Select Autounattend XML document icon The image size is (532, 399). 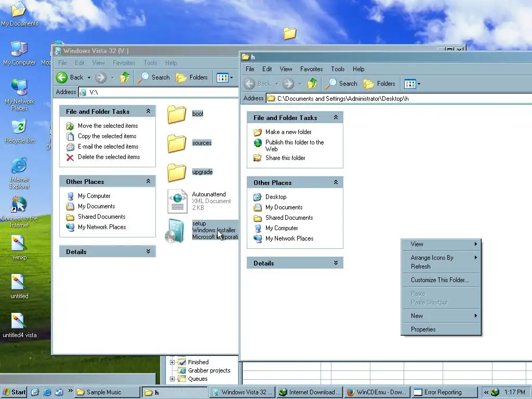(x=178, y=201)
